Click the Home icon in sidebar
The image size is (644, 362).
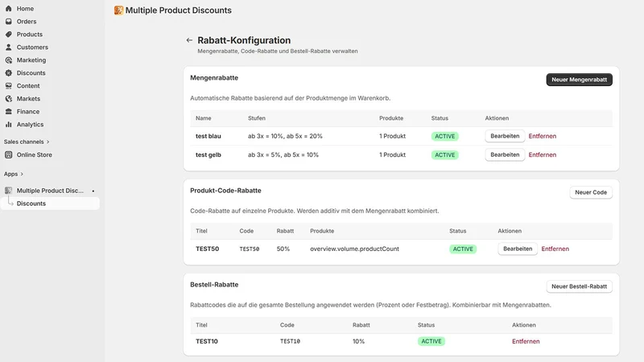tap(9, 8)
